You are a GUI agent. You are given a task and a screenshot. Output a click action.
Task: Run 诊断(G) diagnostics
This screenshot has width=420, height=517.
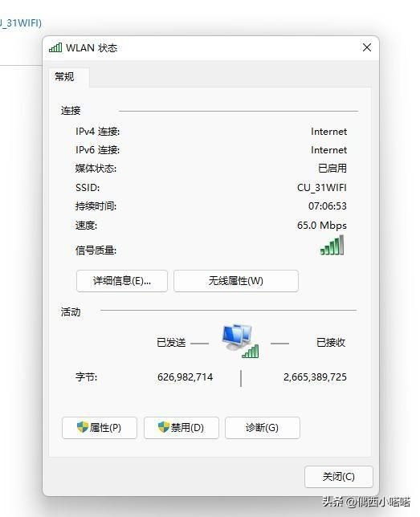pyautogui.click(x=263, y=428)
